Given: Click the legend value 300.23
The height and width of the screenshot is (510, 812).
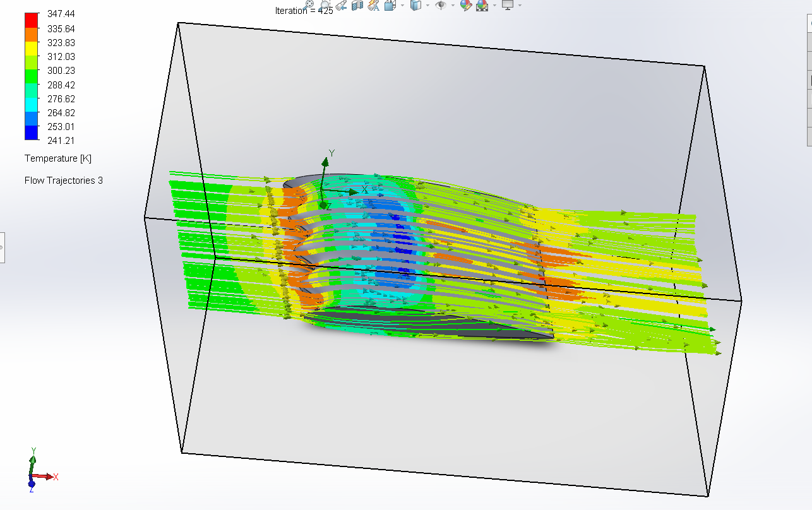Looking at the screenshot, I should [61, 71].
